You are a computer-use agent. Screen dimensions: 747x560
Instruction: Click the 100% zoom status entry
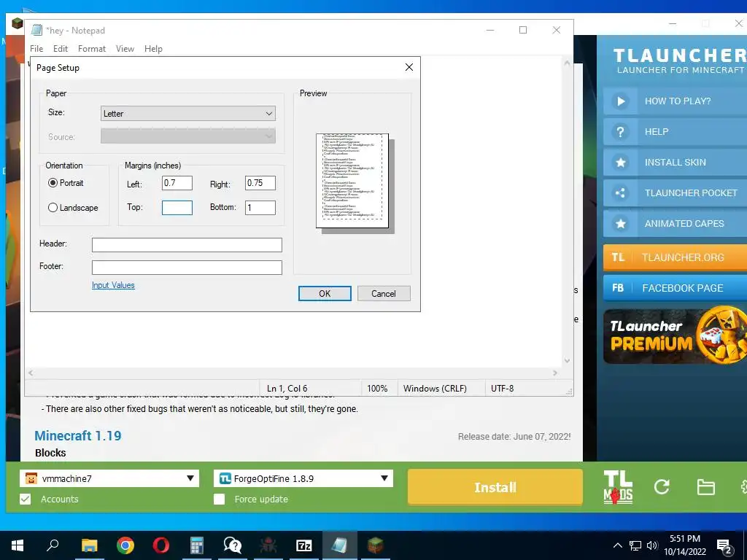pos(377,389)
